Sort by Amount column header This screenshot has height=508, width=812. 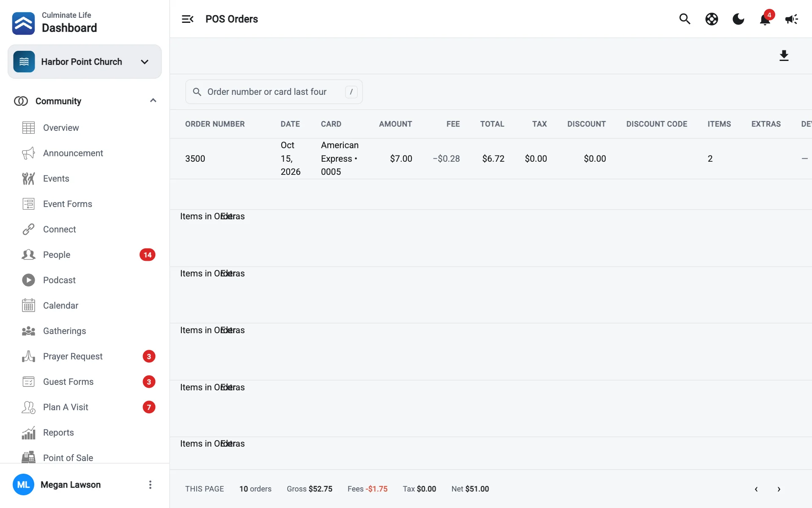pyautogui.click(x=395, y=124)
